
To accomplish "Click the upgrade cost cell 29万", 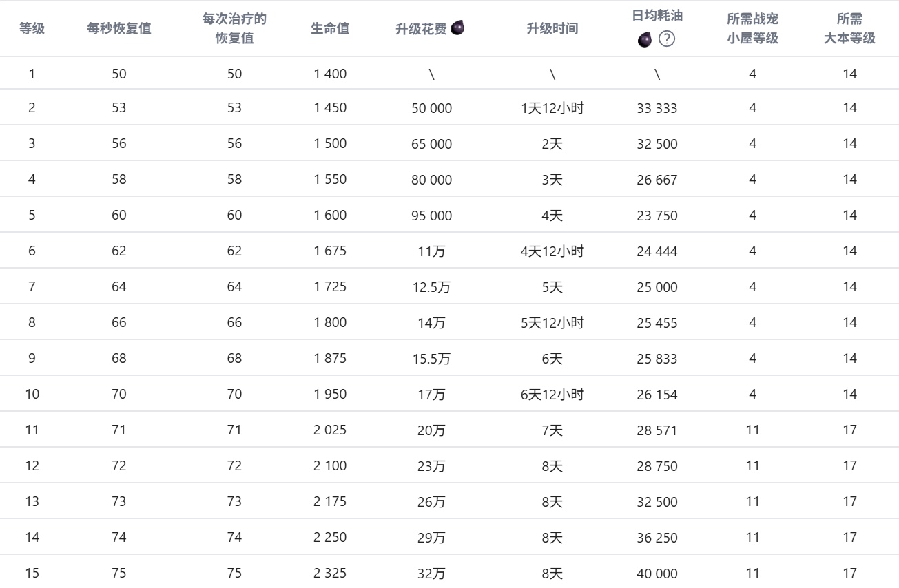I will tap(432, 538).
